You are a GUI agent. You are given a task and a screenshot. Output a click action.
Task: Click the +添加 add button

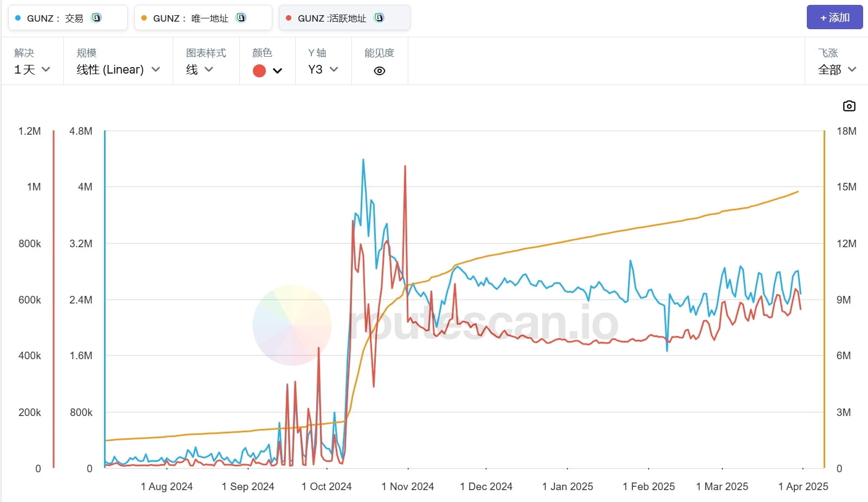834,17
